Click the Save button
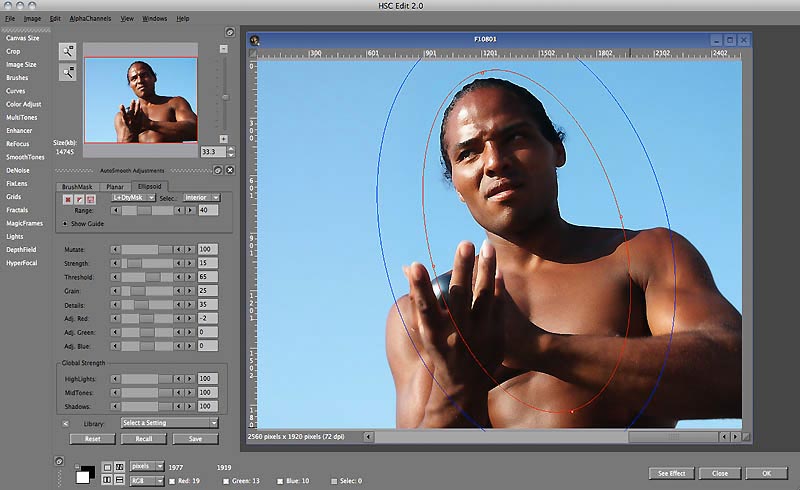This screenshot has width=800, height=490. [195, 439]
